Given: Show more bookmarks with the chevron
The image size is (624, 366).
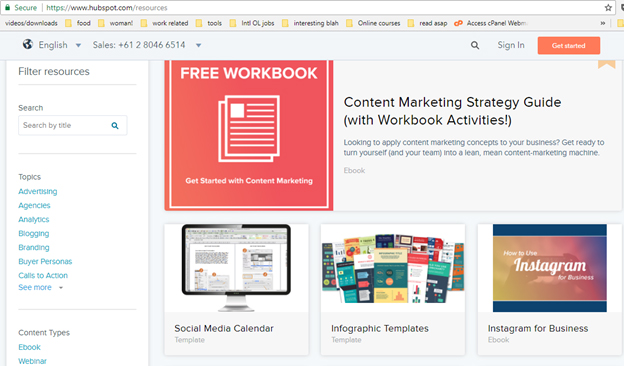Looking at the screenshot, I should [603, 23].
